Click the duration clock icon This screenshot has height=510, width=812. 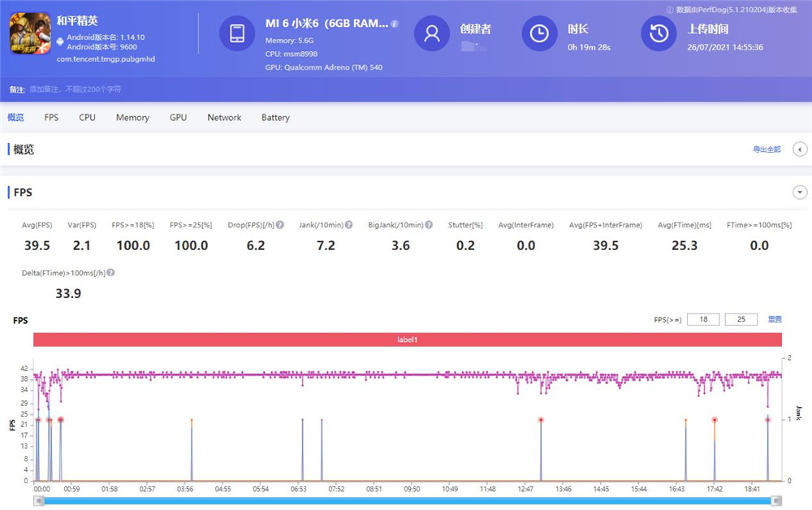point(539,33)
